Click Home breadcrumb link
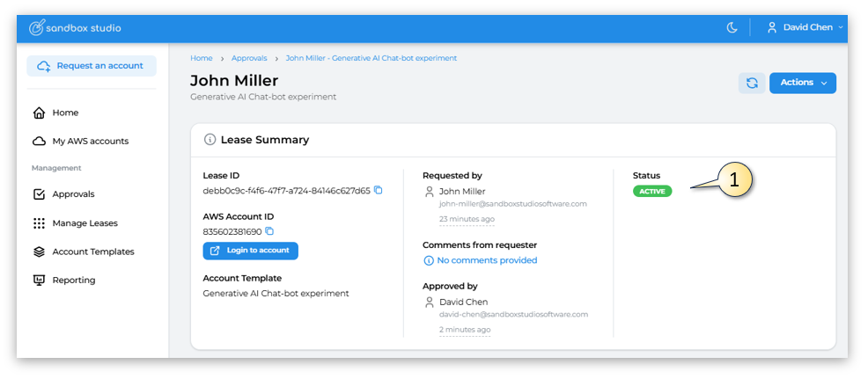Viewport: 868px width, 379px height. coord(201,58)
